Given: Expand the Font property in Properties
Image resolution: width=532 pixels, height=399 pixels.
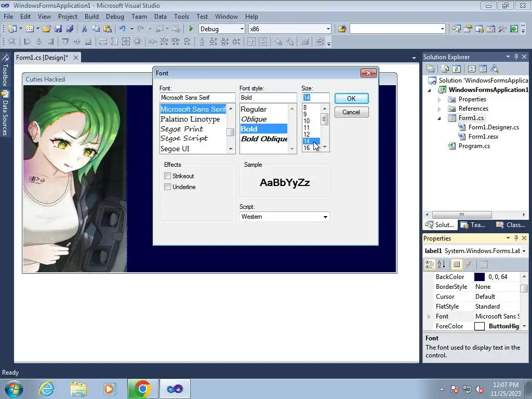Looking at the screenshot, I should [x=429, y=316].
